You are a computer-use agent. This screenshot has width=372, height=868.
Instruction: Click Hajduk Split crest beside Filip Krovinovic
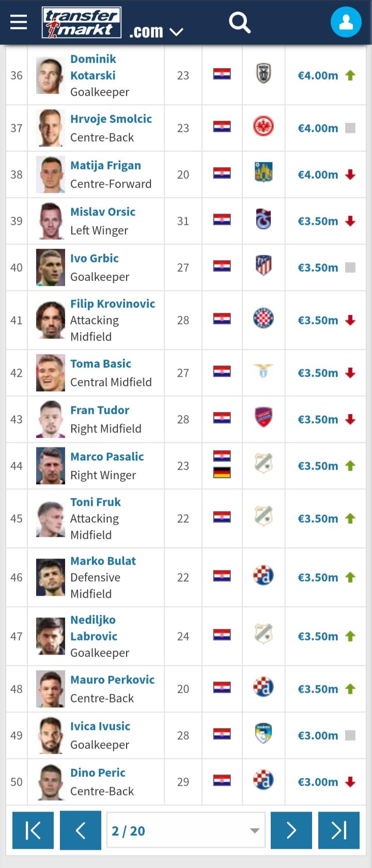click(x=263, y=319)
